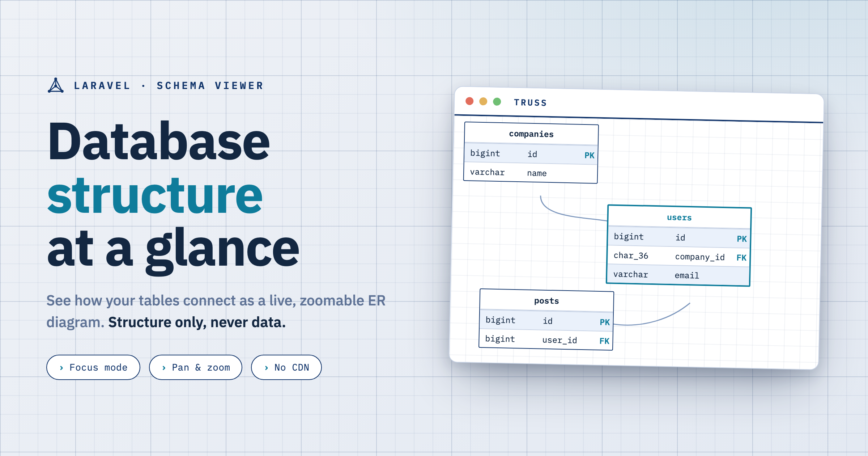Click bigint type in users id row

click(629, 237)
